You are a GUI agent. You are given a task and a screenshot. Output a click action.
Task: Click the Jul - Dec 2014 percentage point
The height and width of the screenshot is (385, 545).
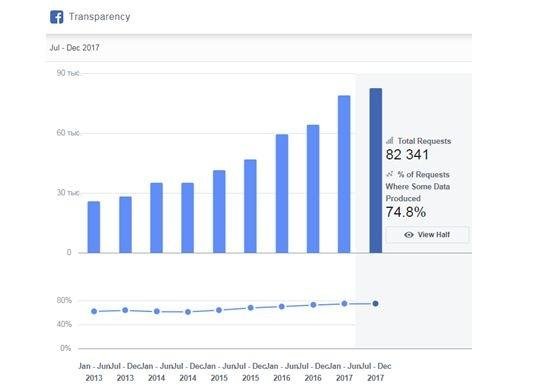click(x=188, y=312)
